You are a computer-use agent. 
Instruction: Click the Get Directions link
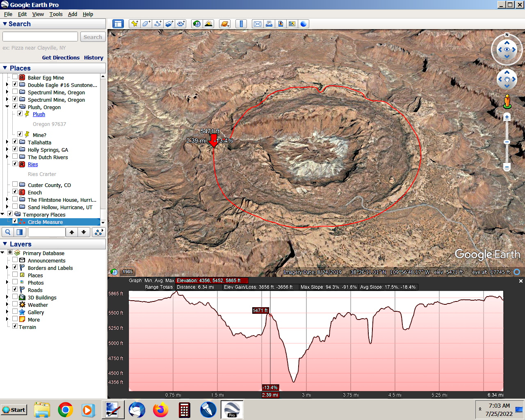click(x=61, y=57)
